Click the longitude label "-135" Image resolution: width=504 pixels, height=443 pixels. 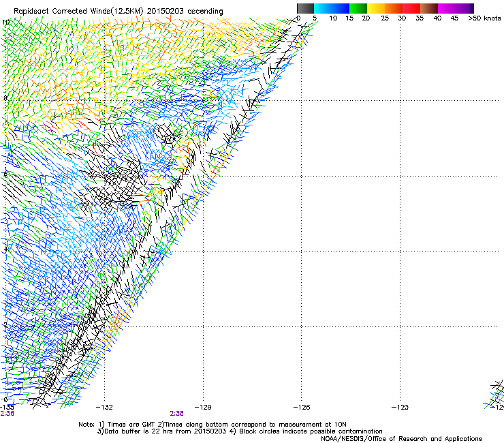pos(7,408)
